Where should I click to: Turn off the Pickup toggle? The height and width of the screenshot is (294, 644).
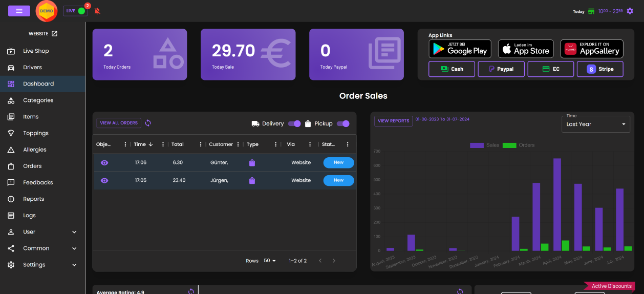343,123
